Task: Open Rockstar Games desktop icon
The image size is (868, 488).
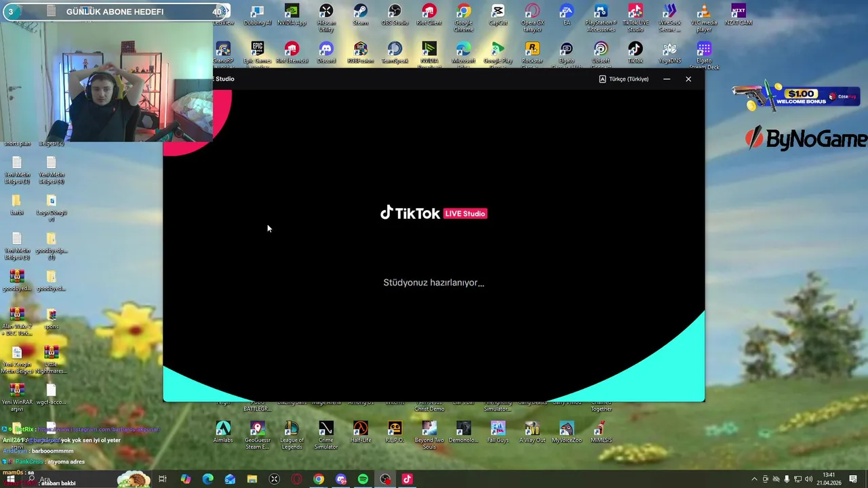Action: tap(532, 55)
